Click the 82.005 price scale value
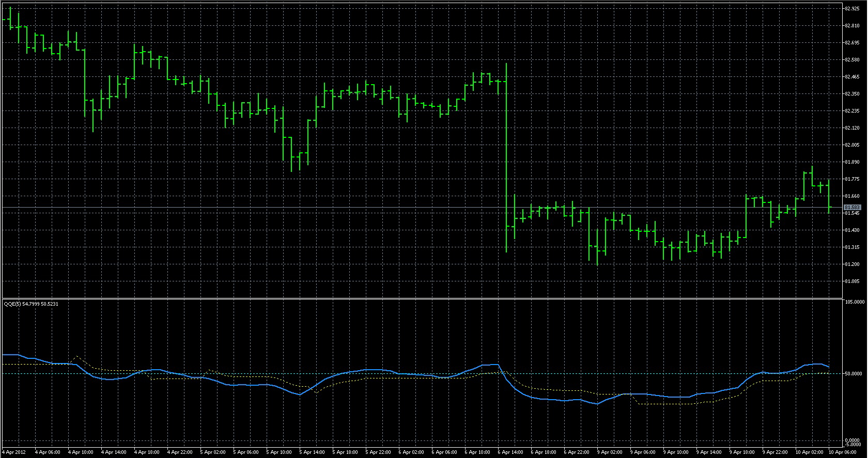This screenshot has height=458, width=868. 852,145
